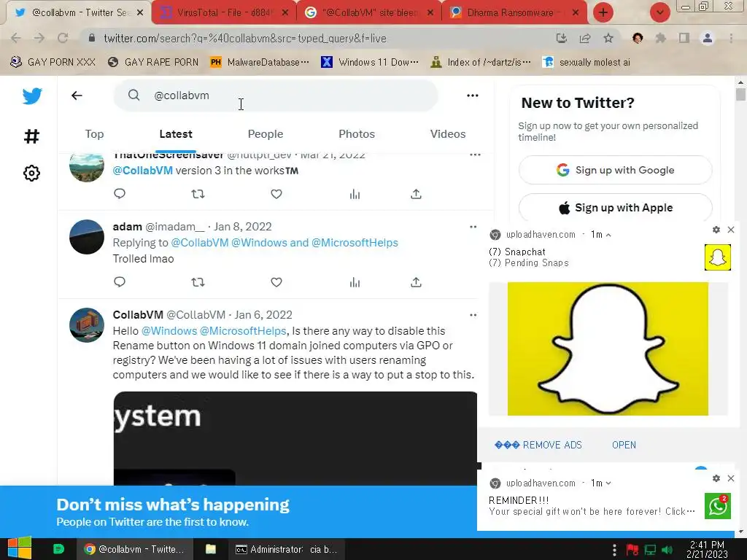Open the REMINDER notification settings gear
This screenshot has height=560, width=747.
[x=716, y=478]
